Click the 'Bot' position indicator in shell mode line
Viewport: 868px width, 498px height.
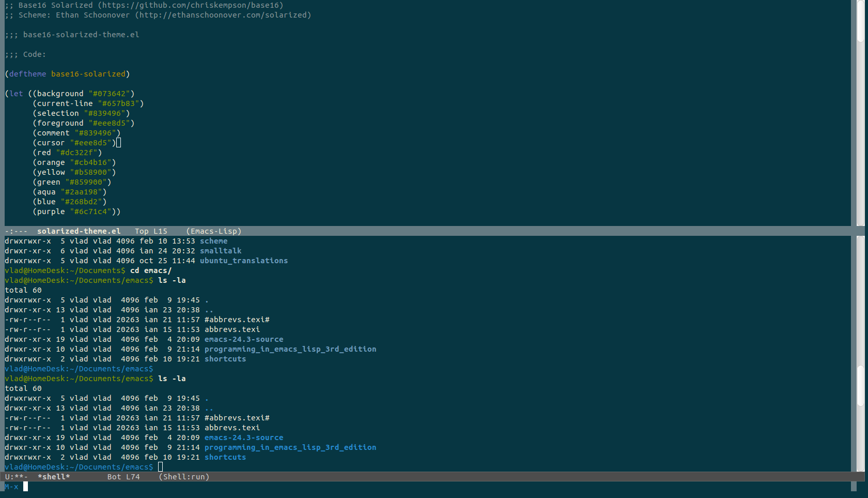pyautogui.click(x=114, y=477)
